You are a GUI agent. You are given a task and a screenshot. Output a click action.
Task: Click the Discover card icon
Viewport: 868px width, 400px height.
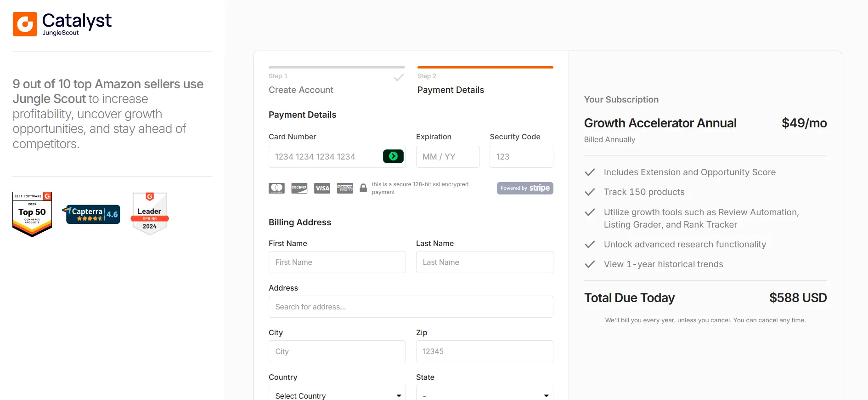pyautogui.click(x=299, y=188)
